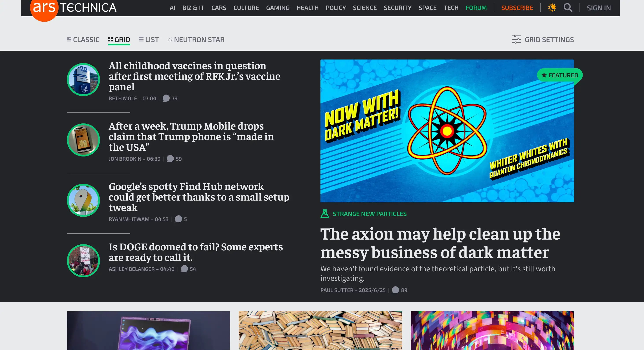Open the DOGE protest circular thumbnail
The width and height of the screenshot is (644, 350).
tap(83, 261)
